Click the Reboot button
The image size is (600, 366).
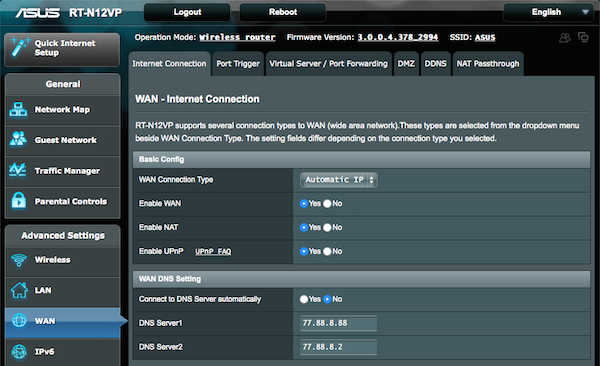(283, 12)
